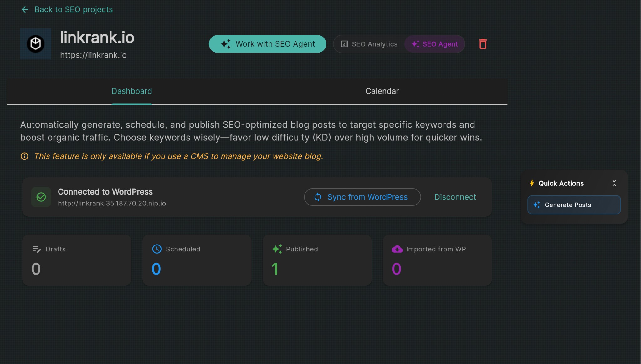
Task: Stay on the Dashboard tab
Action: [x=131, y=91]
